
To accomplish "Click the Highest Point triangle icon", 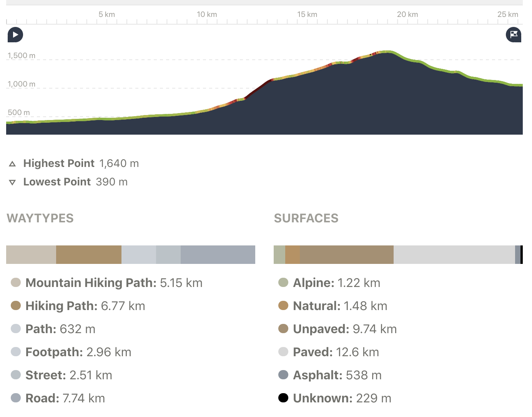I will tap(12, 164).
